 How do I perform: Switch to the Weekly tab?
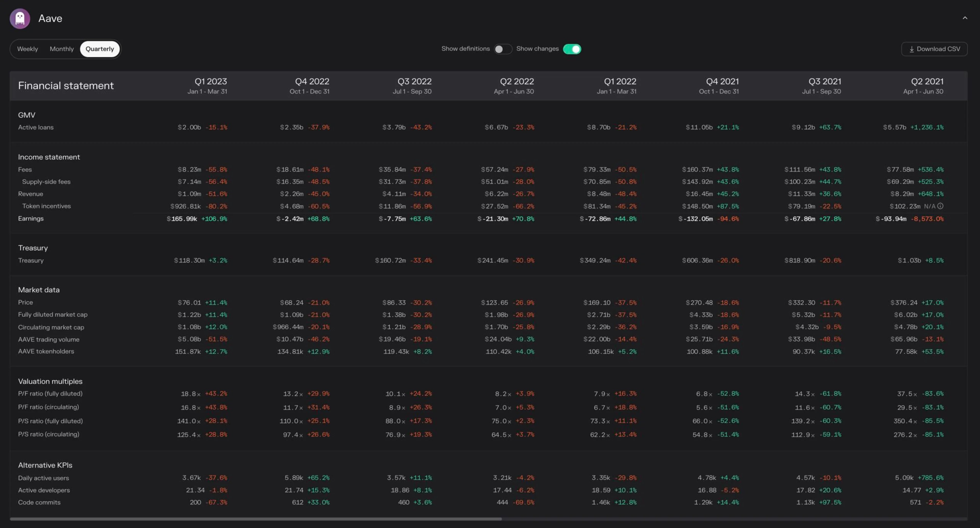(x=27, y=49)
